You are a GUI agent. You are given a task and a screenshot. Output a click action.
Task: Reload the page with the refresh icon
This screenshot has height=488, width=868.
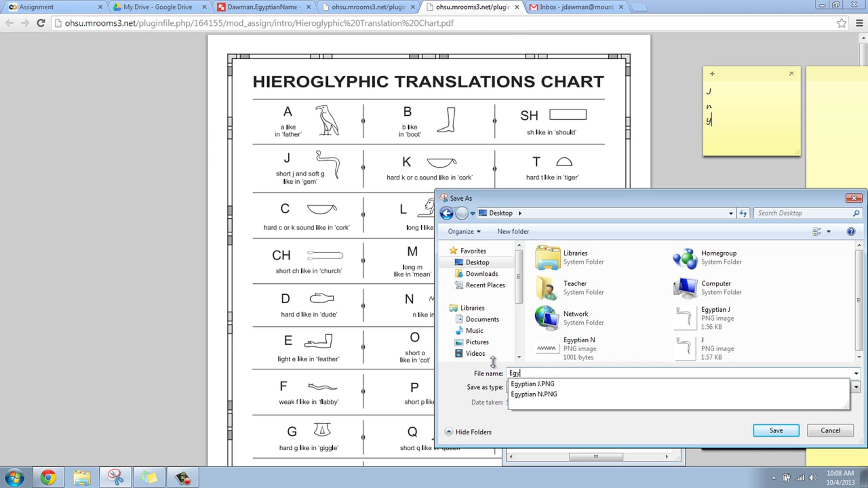(41, 23)
